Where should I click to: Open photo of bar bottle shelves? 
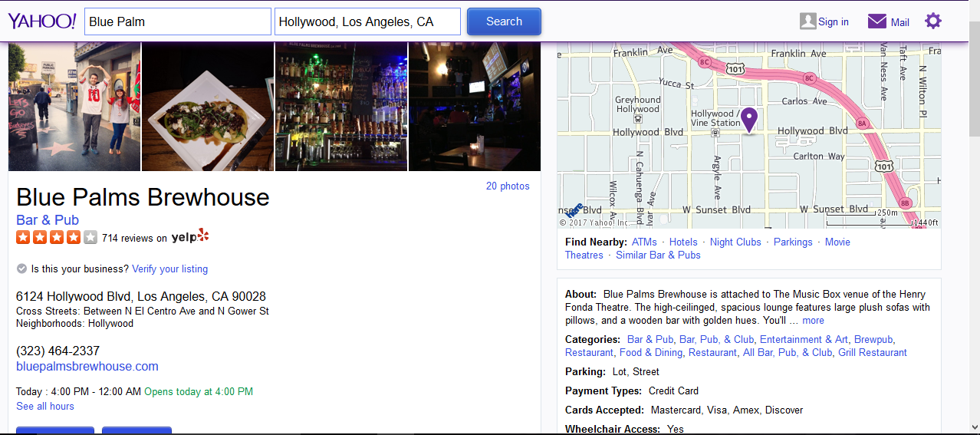[341, 107]
